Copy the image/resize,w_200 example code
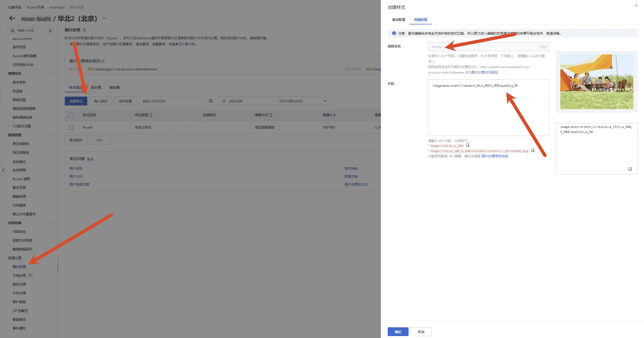 pyautogui.click(x=468, y=145)
